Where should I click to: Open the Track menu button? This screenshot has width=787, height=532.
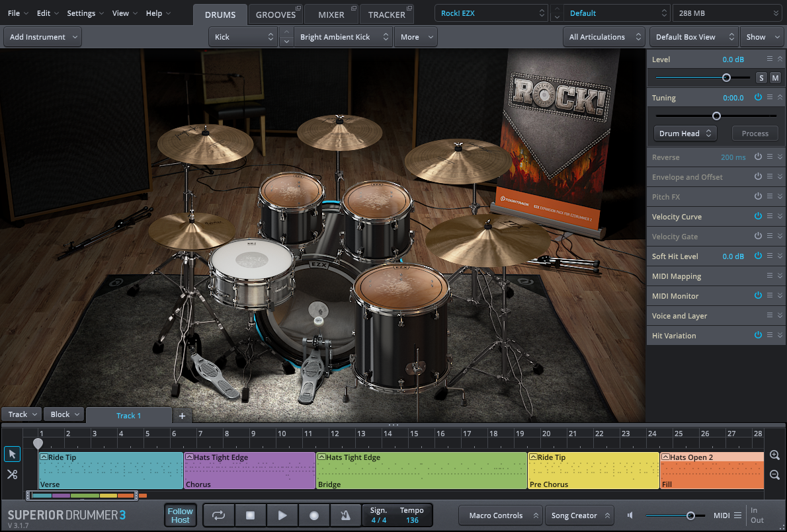[22, 414]
